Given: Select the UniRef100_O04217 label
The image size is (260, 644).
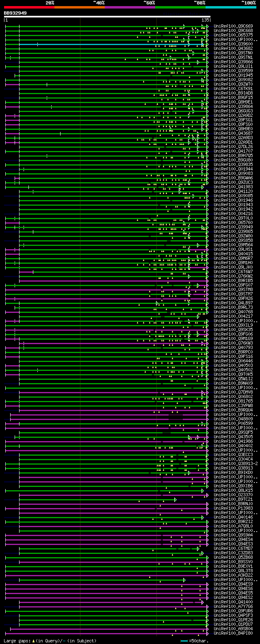Looking at the screenshot, I should pos(233,316).
